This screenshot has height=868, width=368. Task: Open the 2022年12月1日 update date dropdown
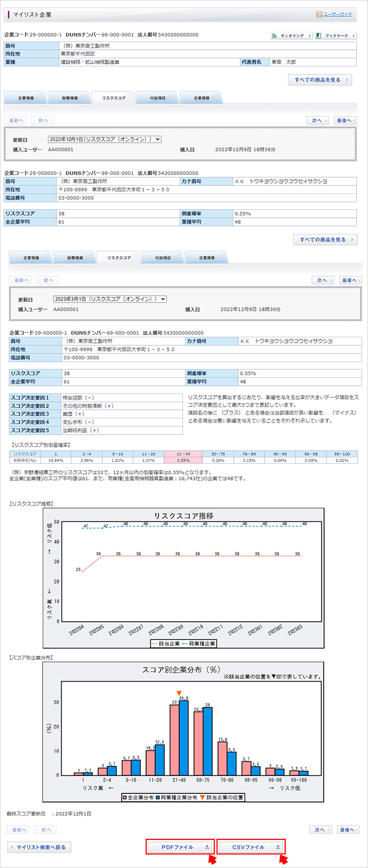(x=105, y=139)
